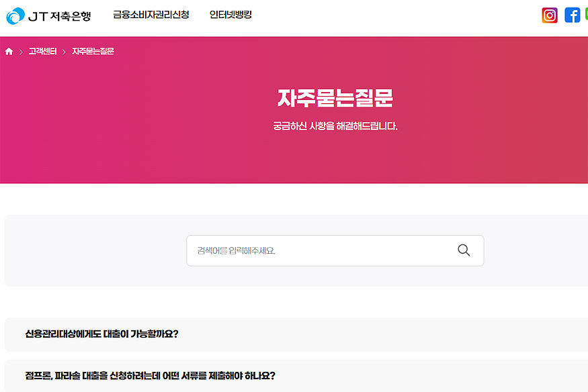The width and height of the screenshot is (588, 392).
Task: Expand question about 점프론, 파라솔 대출 서류
Action: pos(296,375)
